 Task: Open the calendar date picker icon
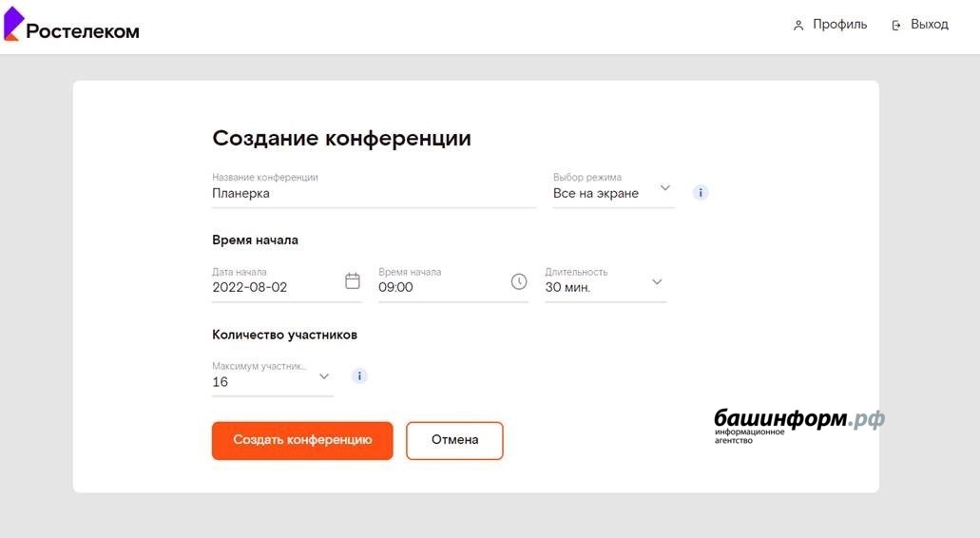[353, 281]
